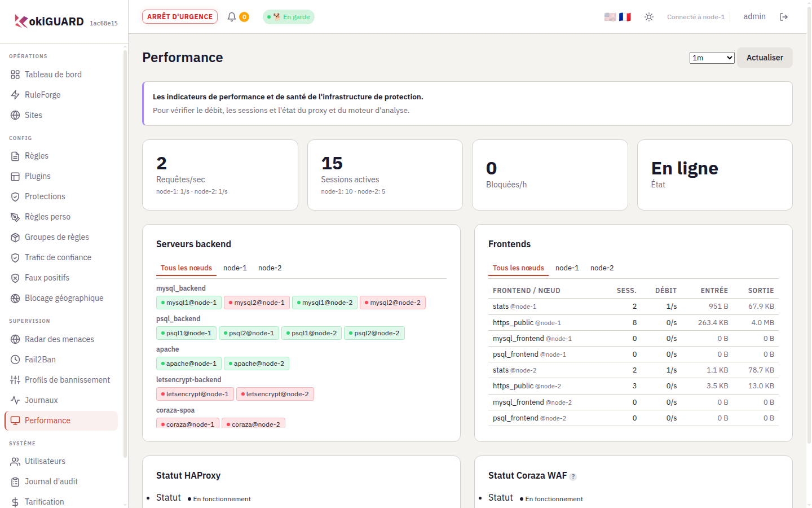Click the Protections shield icon
812x508 pixels.
point(15,196)
